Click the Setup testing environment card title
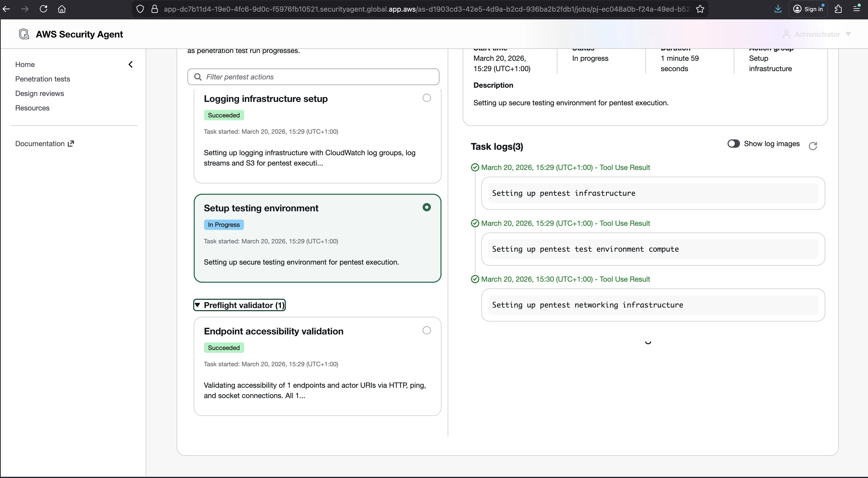This screenshot has width=868, height=478. 261,208
